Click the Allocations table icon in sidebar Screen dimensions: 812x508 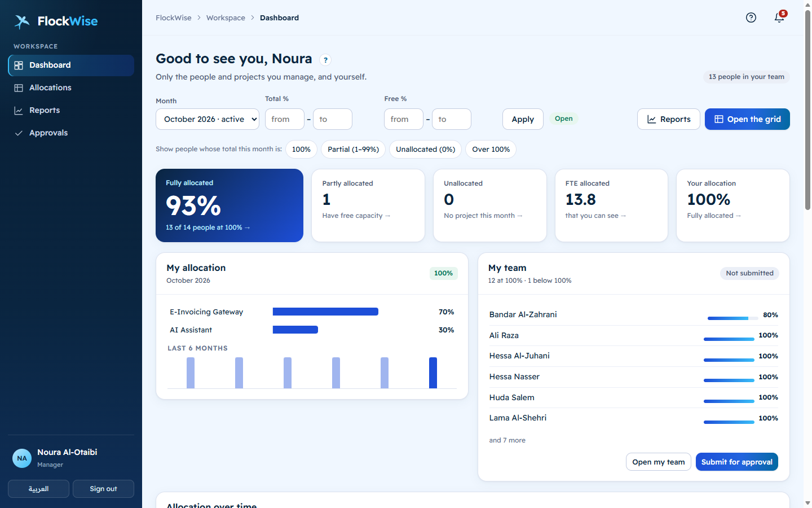click(19, 88)
